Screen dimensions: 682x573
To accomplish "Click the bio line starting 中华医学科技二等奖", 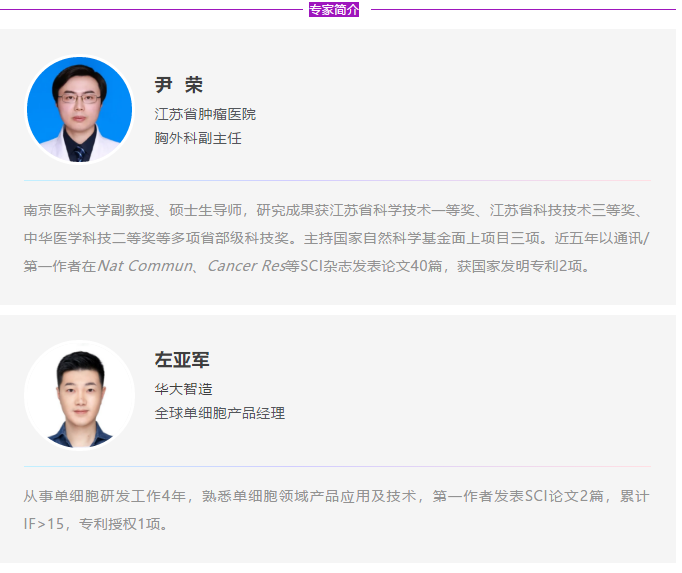I will [x=337, y=238].
